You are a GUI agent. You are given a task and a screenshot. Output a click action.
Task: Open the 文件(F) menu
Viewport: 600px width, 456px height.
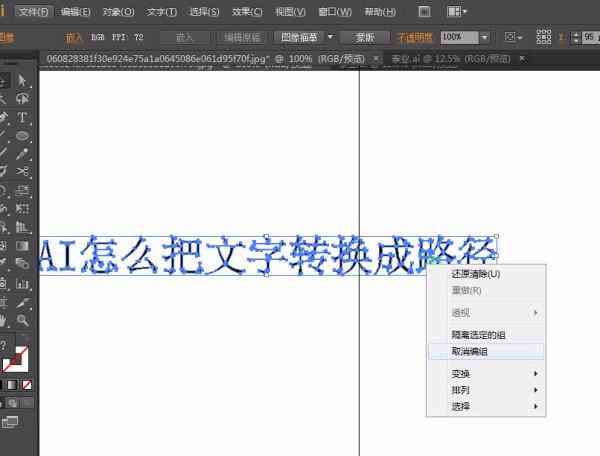pos(34,12)
